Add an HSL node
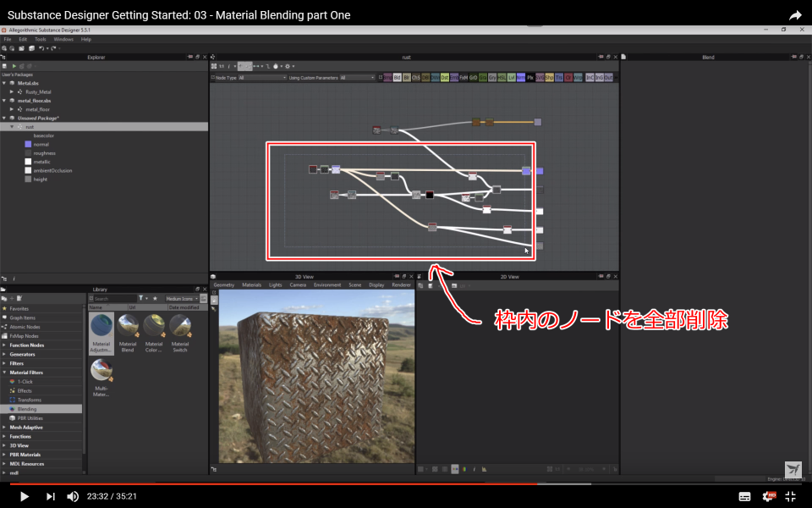 pyautogui.click(x=502, y=78)
